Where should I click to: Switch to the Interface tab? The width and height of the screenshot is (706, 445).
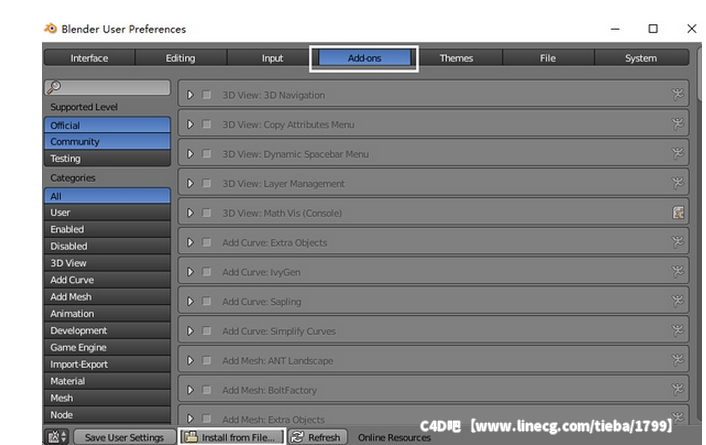pos(89,58)
